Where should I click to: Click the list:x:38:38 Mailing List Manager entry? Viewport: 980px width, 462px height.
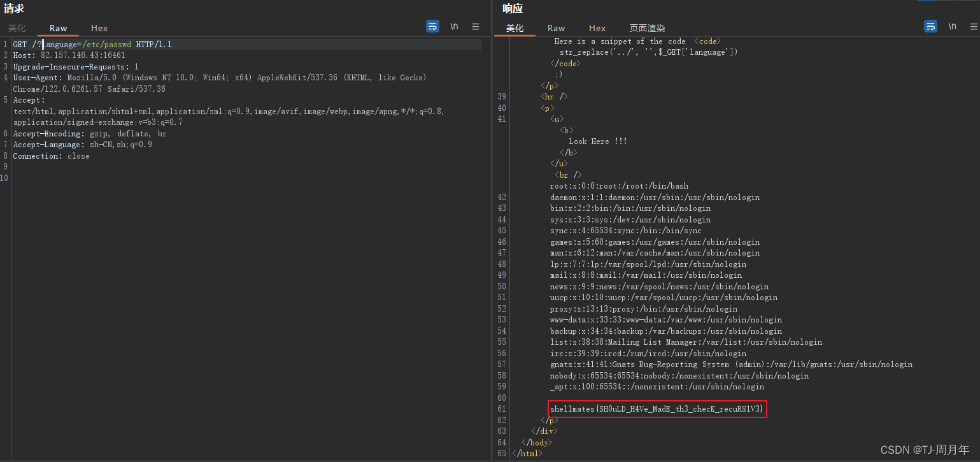pyautogui.click(x=686, y=342)
